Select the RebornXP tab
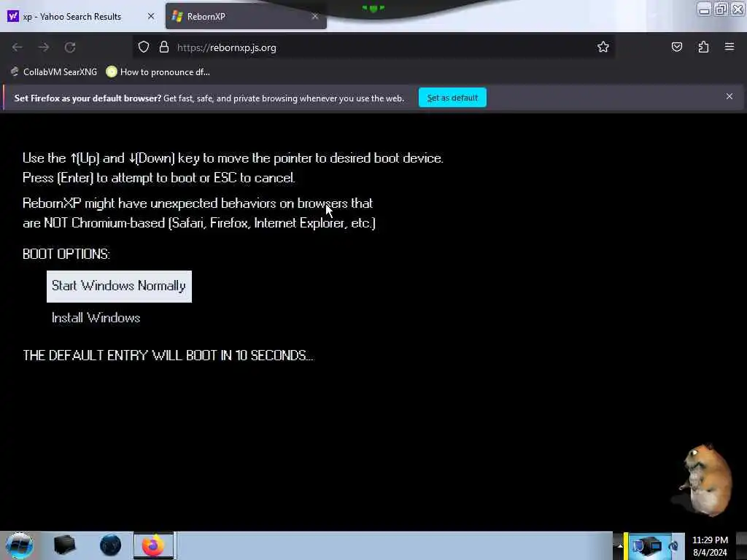The width and height of the screenshot is (747, 560). [x=246, y=16]
